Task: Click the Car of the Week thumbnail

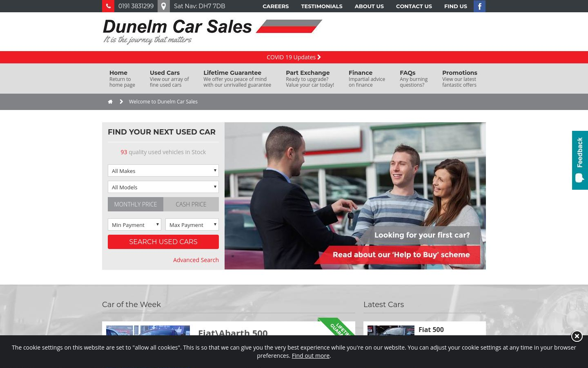Action: [148, 330]
